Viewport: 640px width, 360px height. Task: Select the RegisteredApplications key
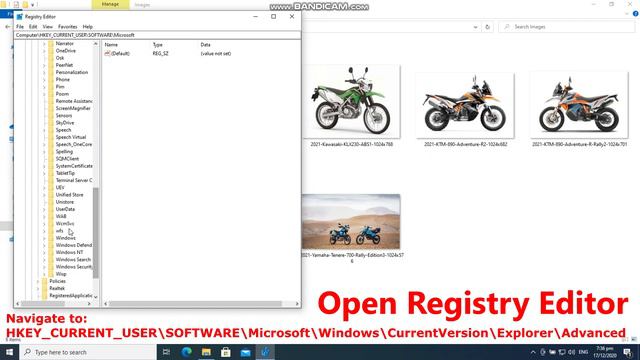tap(71, 296)
